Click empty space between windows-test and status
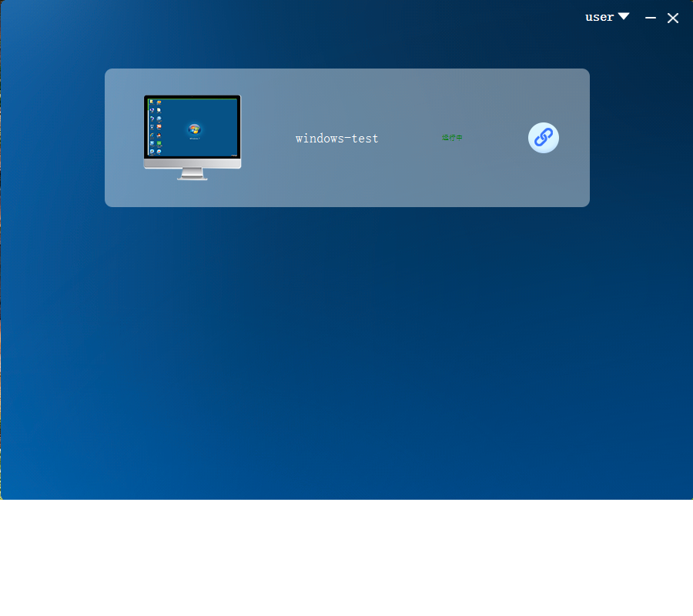693x616 pixels. (410, 139)
